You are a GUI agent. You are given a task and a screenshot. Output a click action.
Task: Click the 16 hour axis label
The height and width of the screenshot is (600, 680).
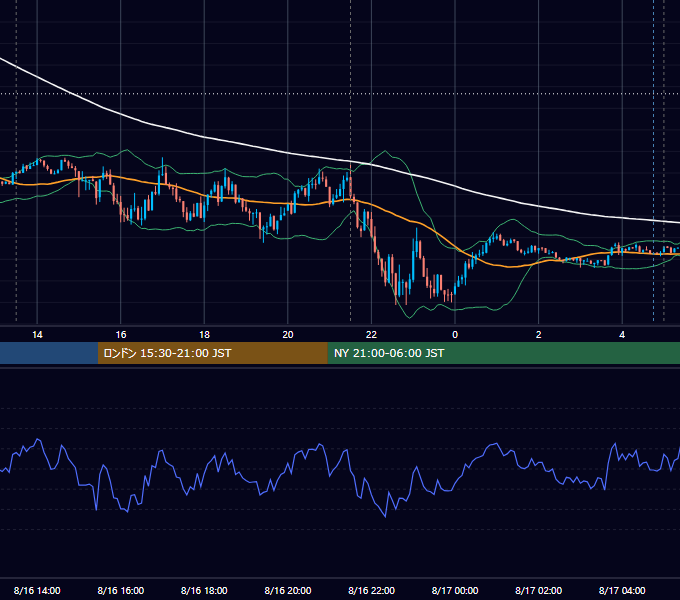121,335
